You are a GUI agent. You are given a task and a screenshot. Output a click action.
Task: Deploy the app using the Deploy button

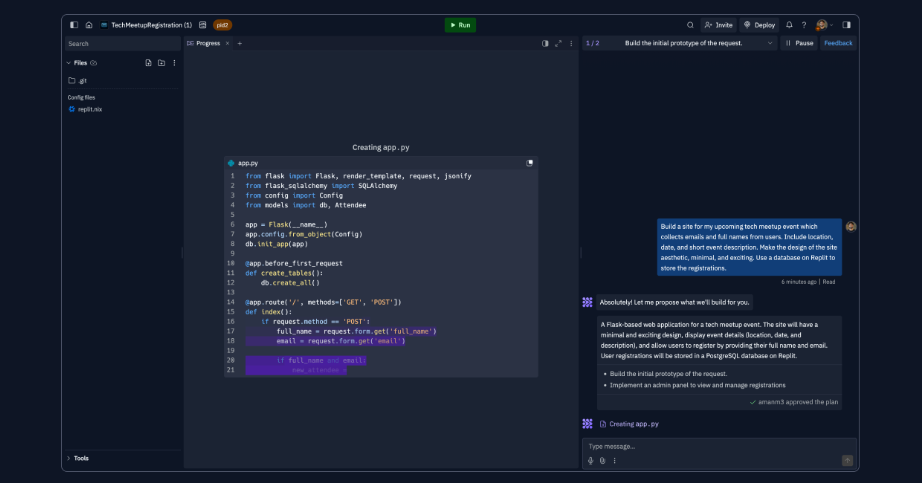(x=760, y=25)
